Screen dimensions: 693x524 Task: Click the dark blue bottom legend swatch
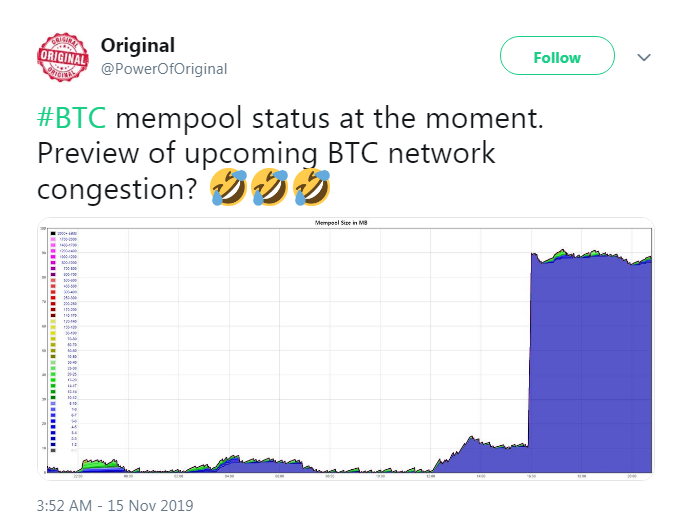pos(52,444)
